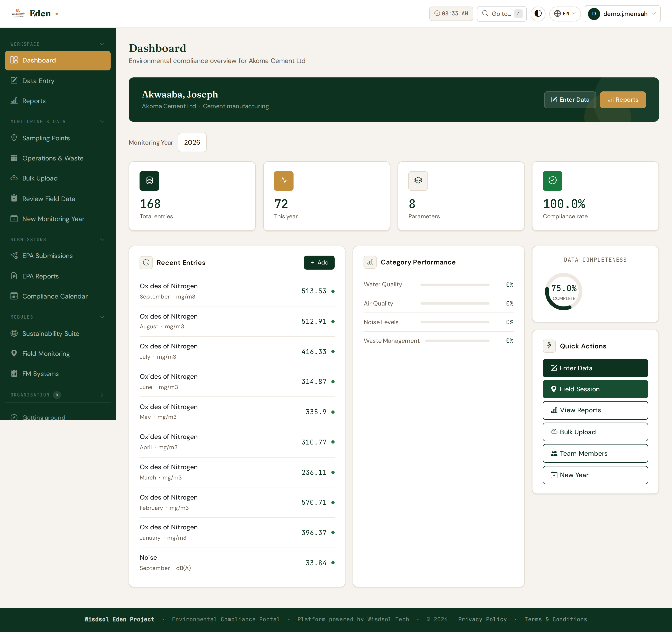Viewport: 672px width, 632px height.
Task: Click the 08:33 AM clock indicator
Action: click(451, 14)
